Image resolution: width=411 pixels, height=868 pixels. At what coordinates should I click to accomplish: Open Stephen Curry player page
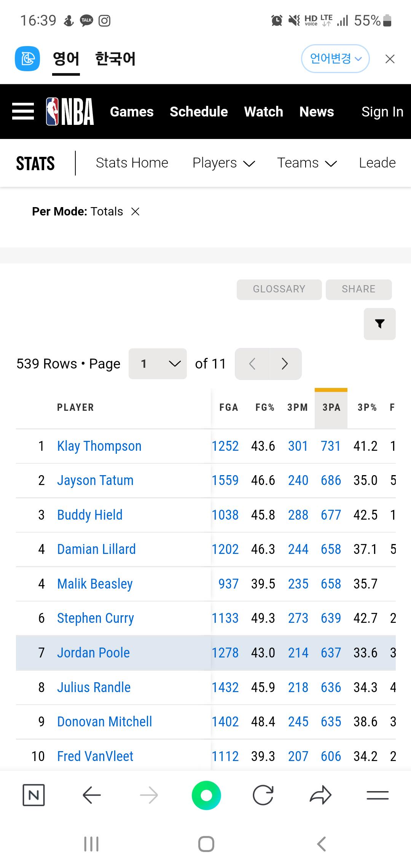pyautogui.click(x=96, y=618)
